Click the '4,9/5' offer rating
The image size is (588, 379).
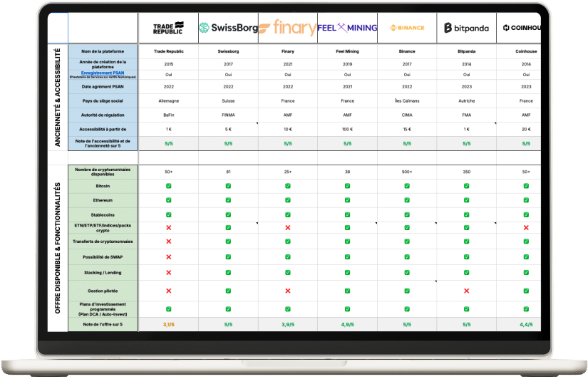tap(347, 325)
